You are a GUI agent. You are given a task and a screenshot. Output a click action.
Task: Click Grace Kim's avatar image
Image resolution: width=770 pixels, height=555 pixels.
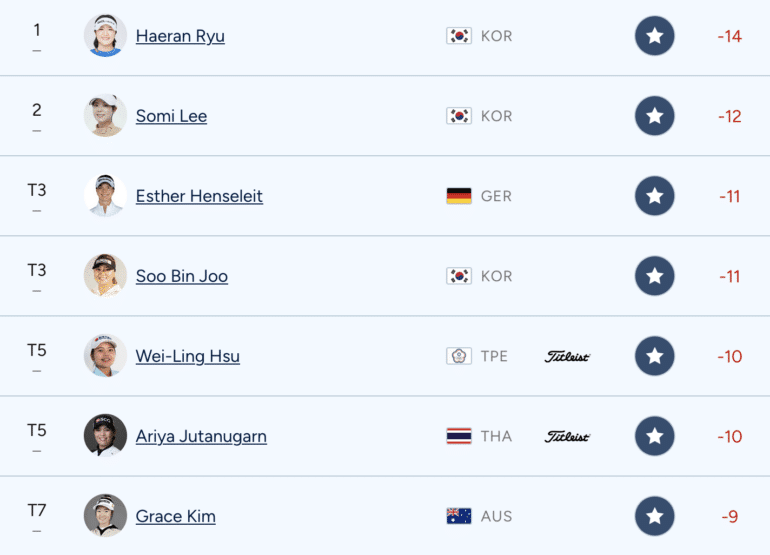[x=105, y=516]
